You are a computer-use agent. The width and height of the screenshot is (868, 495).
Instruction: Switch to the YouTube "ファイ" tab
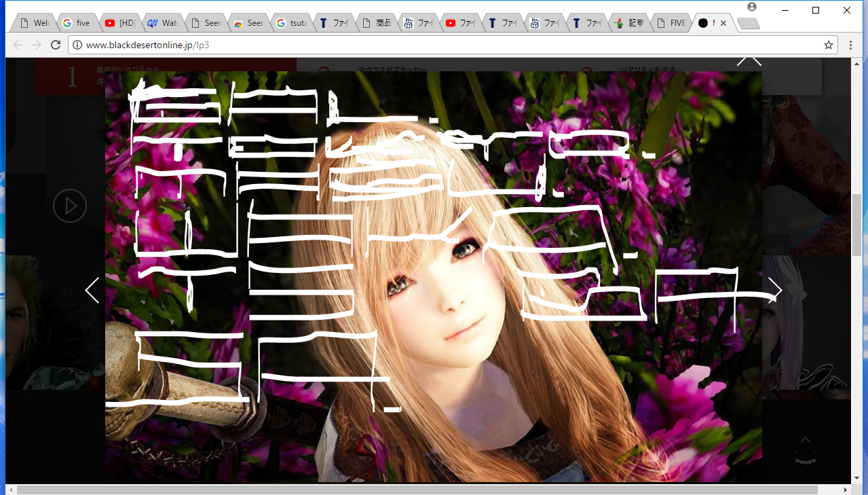[459, 23]
